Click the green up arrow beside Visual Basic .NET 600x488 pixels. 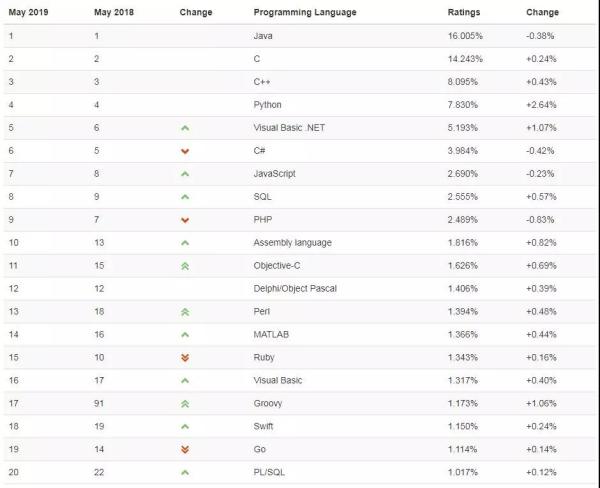point(185,128)
